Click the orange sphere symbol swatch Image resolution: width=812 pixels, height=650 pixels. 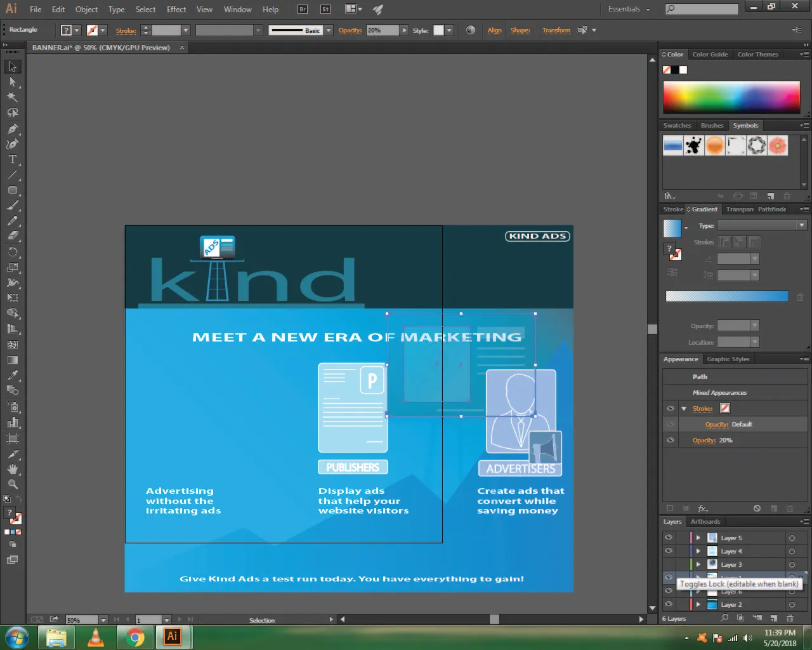[x=715, y=145]
